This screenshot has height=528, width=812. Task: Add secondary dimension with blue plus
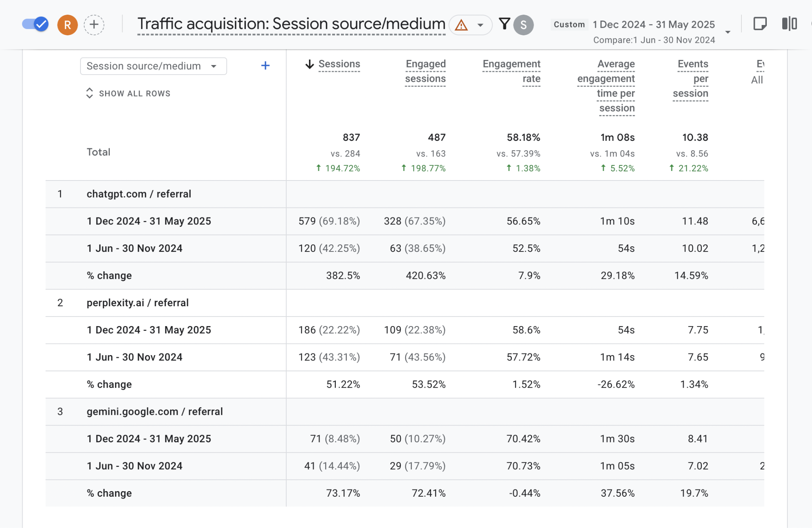pyautogui.click(x=265, y=65)
